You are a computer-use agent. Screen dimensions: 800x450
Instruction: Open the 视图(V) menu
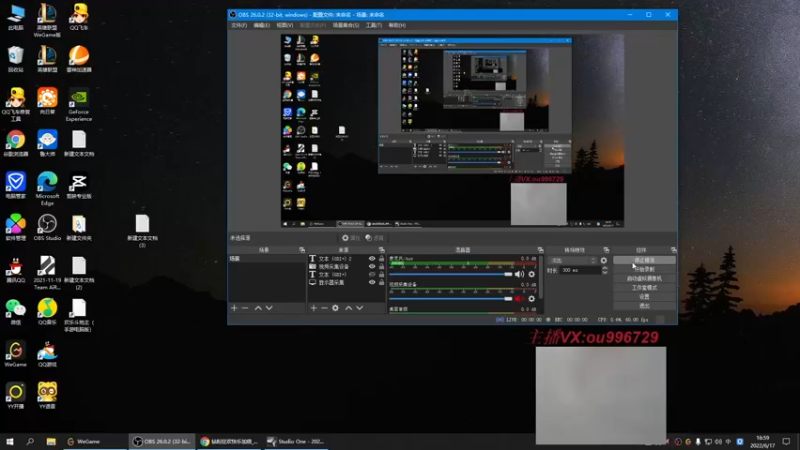pos(285,25)
